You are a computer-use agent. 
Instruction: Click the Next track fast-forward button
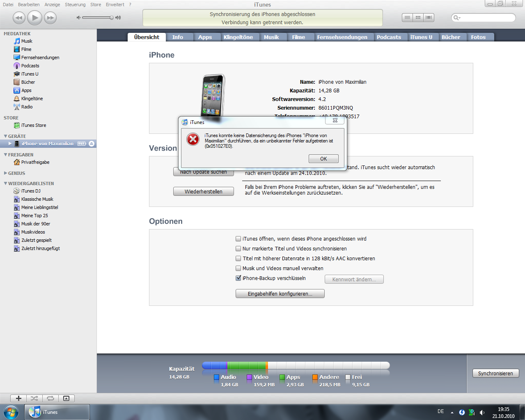pyautogui.click(x=50, y=18)
